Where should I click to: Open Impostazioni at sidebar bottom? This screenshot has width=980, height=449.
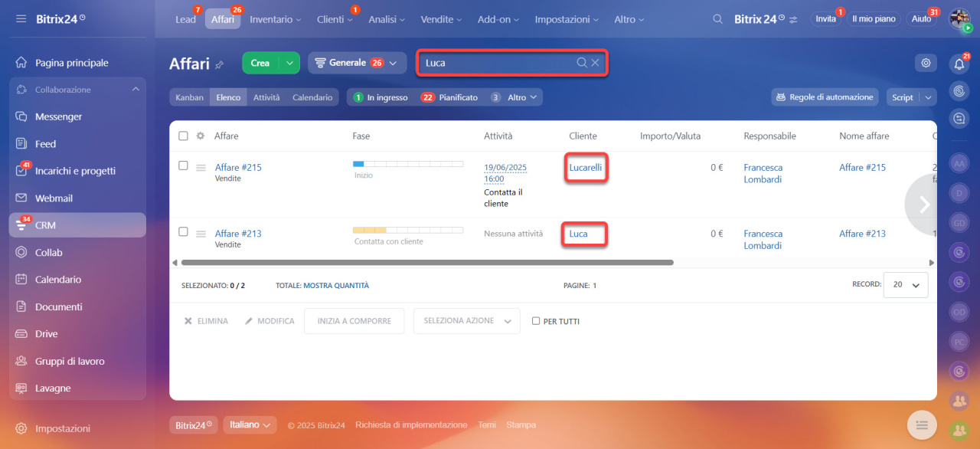(x=63, y=428)
